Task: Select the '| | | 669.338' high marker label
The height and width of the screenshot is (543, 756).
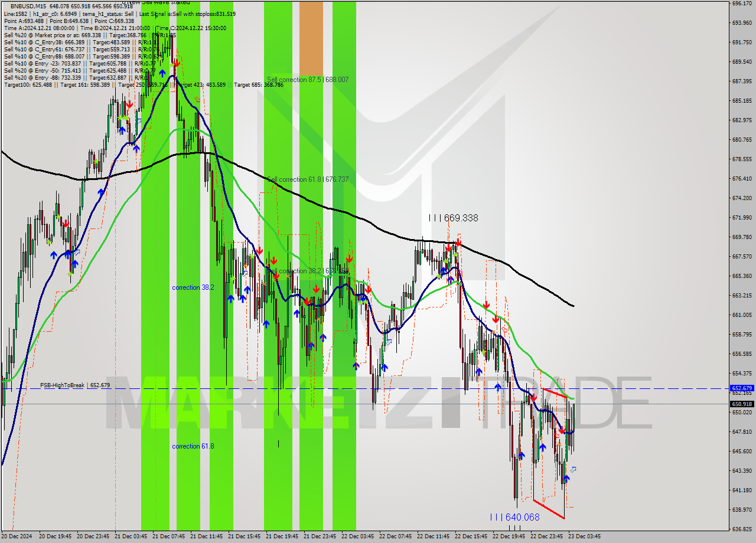Action: 454,218
